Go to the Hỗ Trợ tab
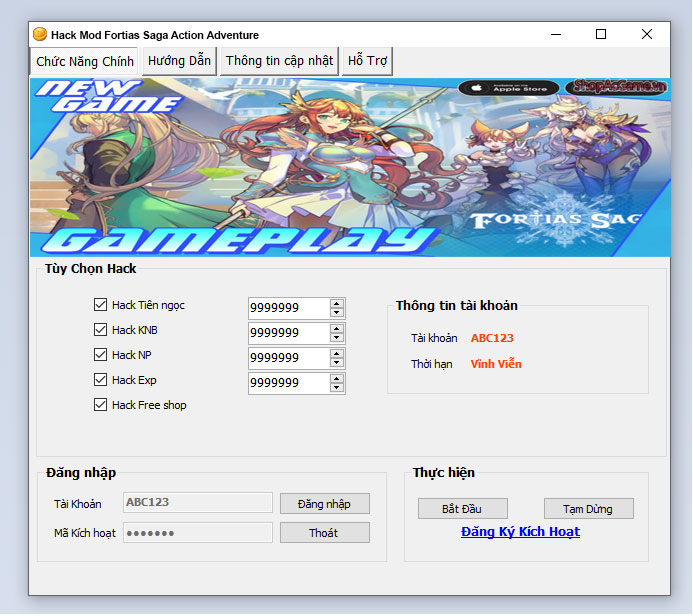Viewport: 693px width, 616px height. [367, 61]
